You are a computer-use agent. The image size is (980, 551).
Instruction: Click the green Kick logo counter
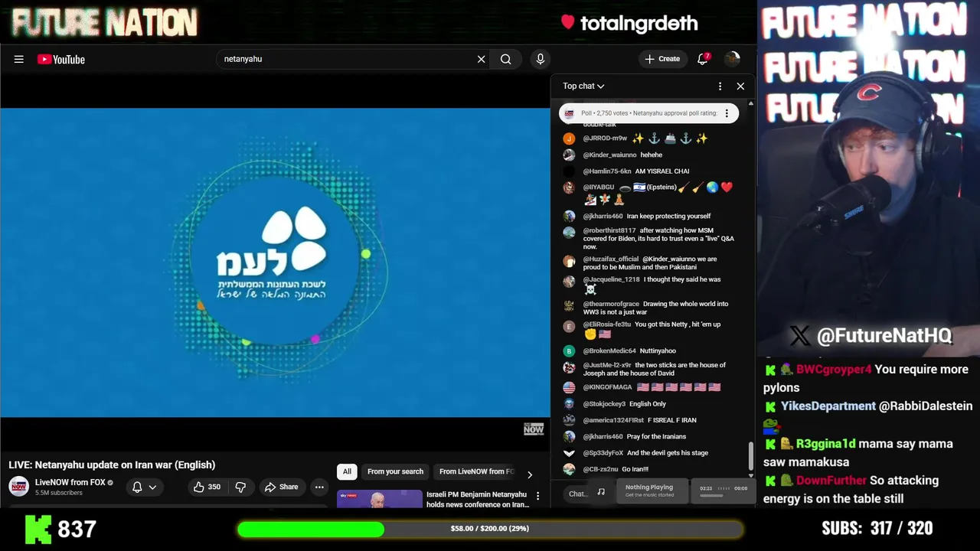click(38, 528)
